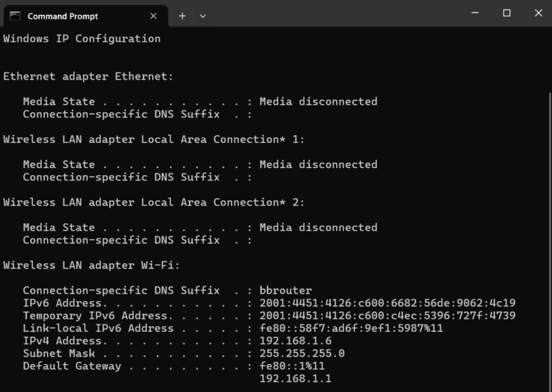Click 'Ethernet adapter Ethernet:' line
This screenshot has width=552, height=392.
[88, 76]
